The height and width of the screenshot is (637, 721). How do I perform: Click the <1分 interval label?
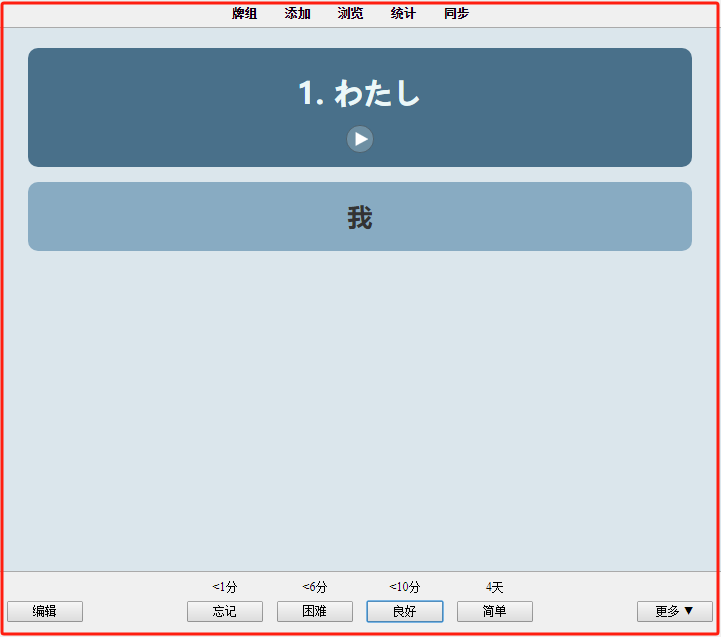[x=225, y=587]
